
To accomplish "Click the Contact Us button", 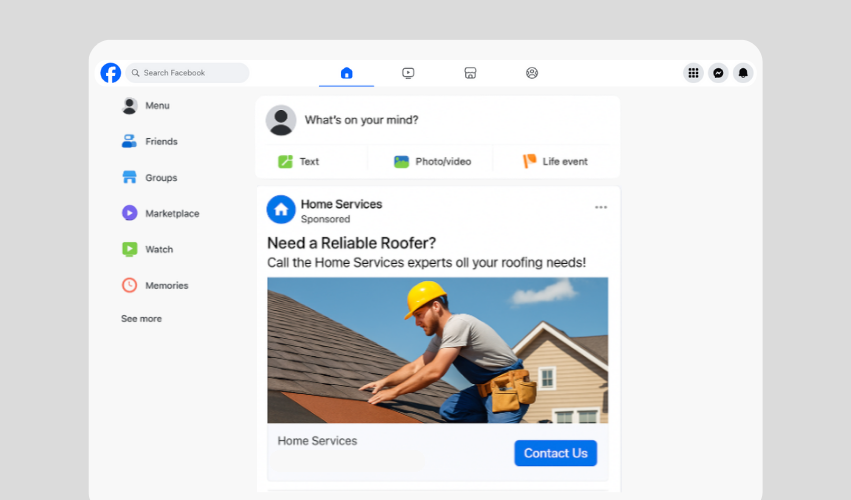I will pyautogui.click(x=555, y=453).
